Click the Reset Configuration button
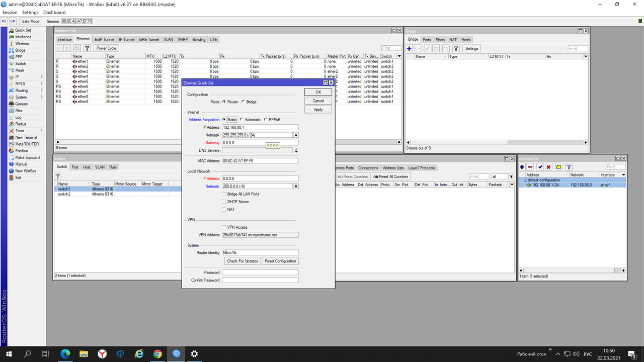Screen dimensions: 644x362 281,261
